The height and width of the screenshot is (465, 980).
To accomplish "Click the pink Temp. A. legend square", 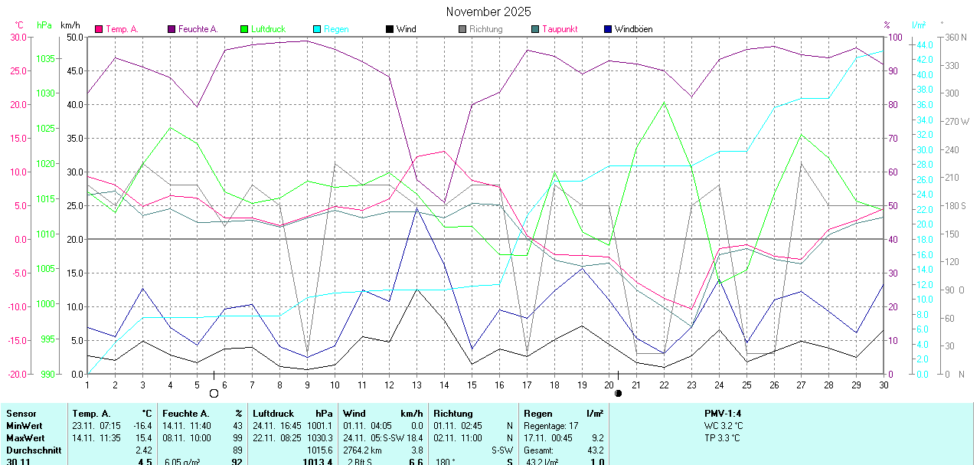I will tap(99, 29).
